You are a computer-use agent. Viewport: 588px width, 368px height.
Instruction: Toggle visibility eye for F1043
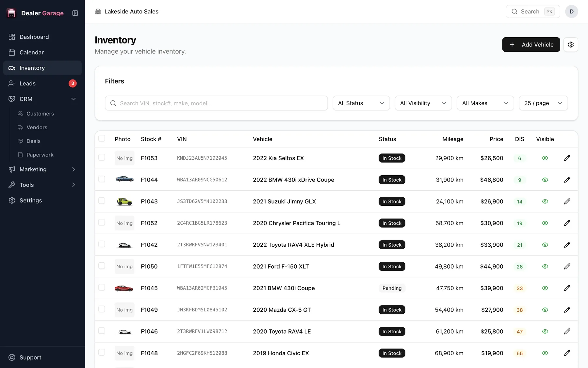pyautogui.click(x=545, y=202)
